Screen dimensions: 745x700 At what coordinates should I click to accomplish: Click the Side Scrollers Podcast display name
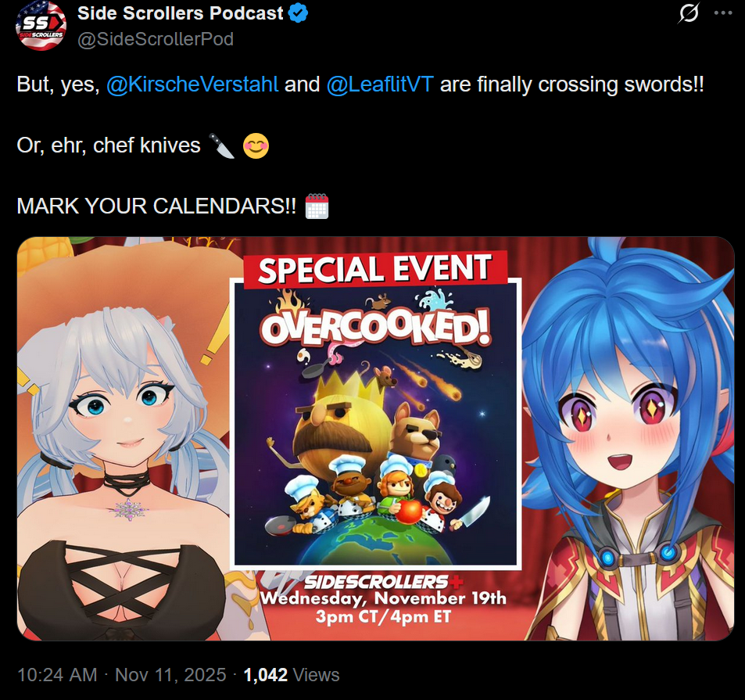(x=180, y=13)
